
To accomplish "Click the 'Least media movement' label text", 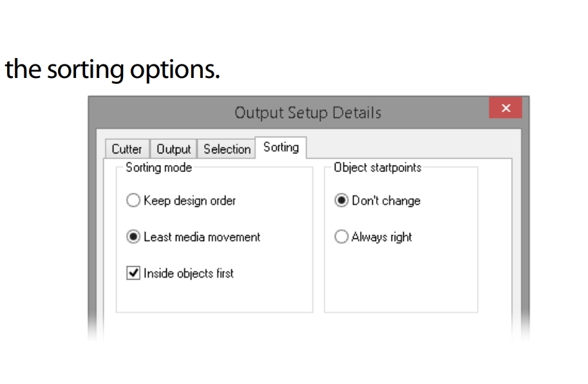I will coord(202,237).
